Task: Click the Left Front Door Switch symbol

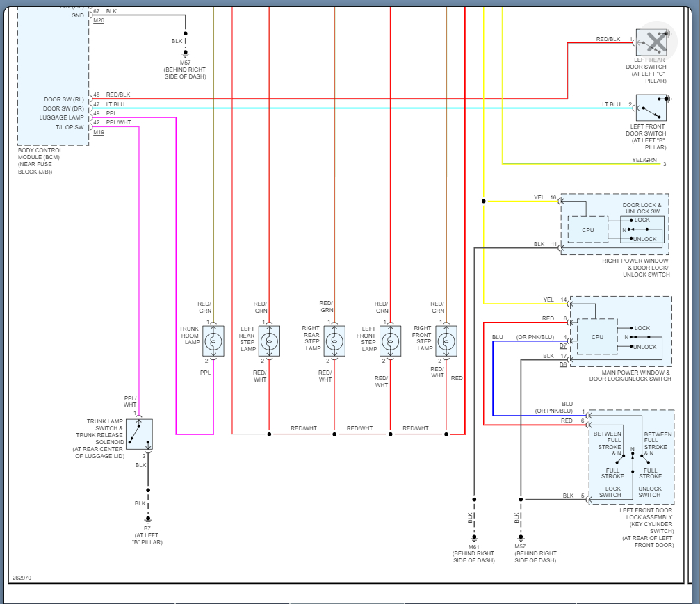Action: [651, 108]
